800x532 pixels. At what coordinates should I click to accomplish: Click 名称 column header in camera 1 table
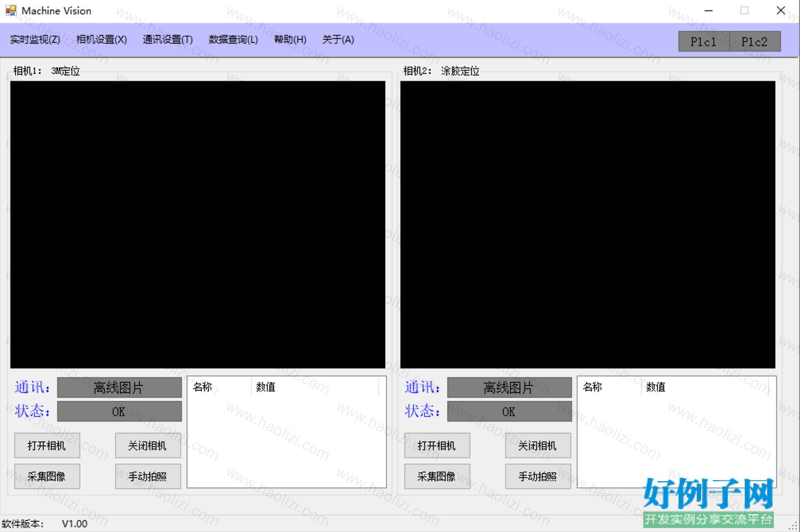[x=220, y=387]
